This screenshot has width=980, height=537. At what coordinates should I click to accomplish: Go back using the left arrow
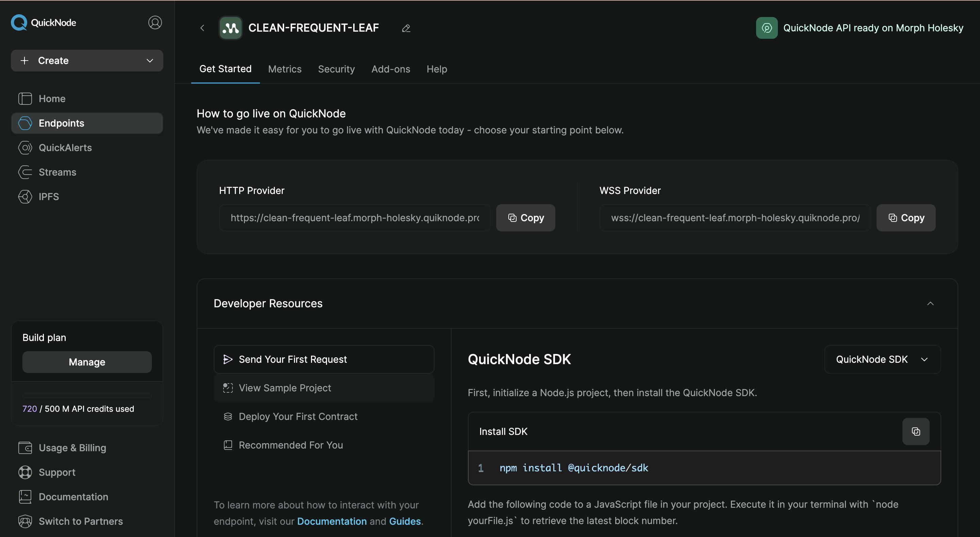(202, 28)
